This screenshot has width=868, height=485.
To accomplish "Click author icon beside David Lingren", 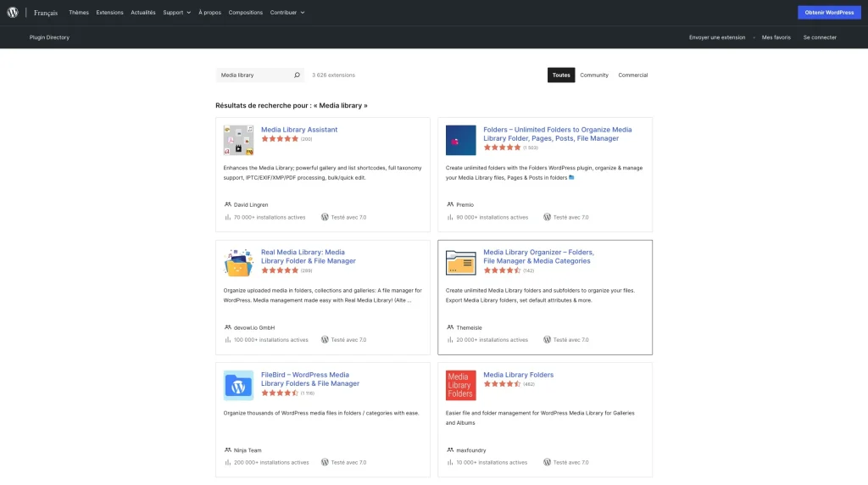I will [227, 204].
